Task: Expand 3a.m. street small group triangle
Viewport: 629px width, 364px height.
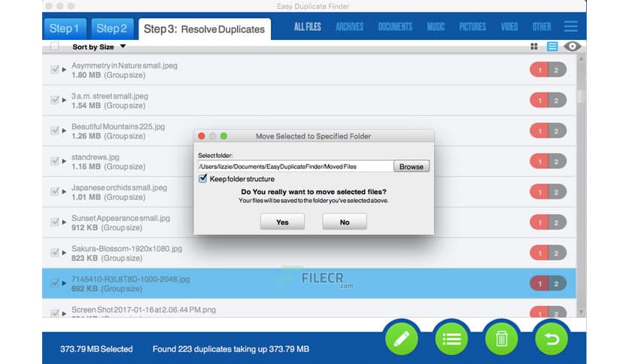Action: tap(64, 100)
